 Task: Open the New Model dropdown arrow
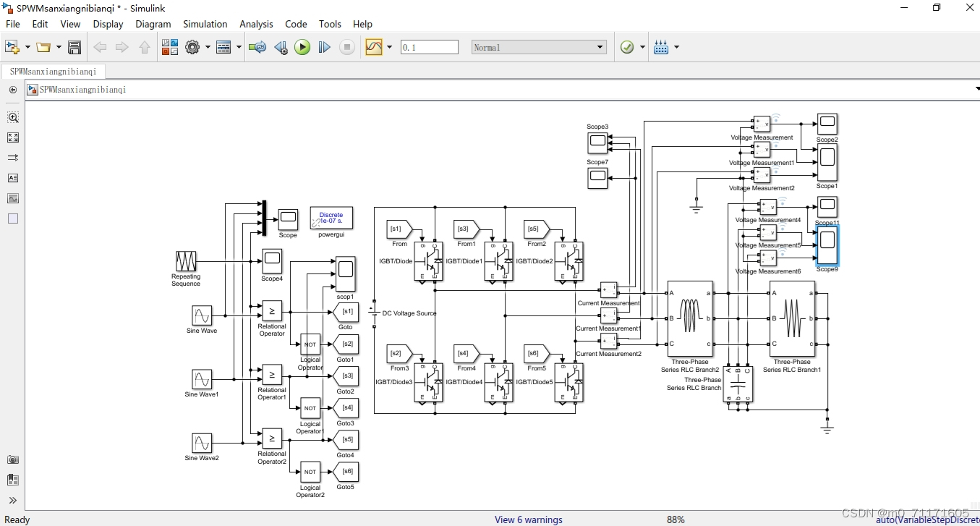pyautogui.click(x=27, y=47)
